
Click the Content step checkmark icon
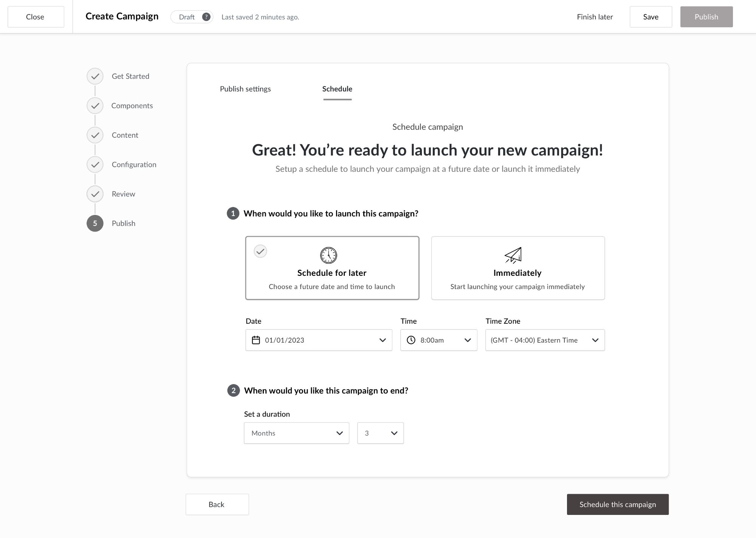[95, 135]
